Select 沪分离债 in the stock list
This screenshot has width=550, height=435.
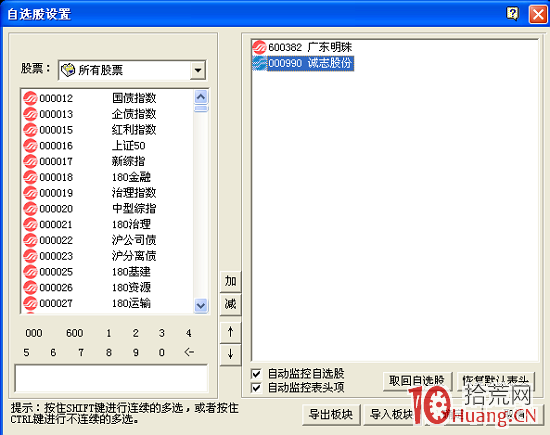pos(134,256)
